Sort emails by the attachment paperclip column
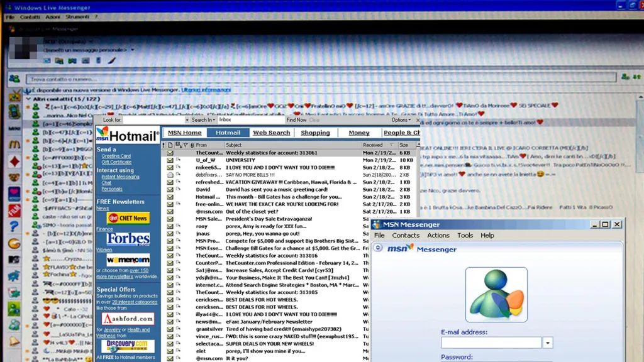644x362 pixels. (x=185, y=145)
